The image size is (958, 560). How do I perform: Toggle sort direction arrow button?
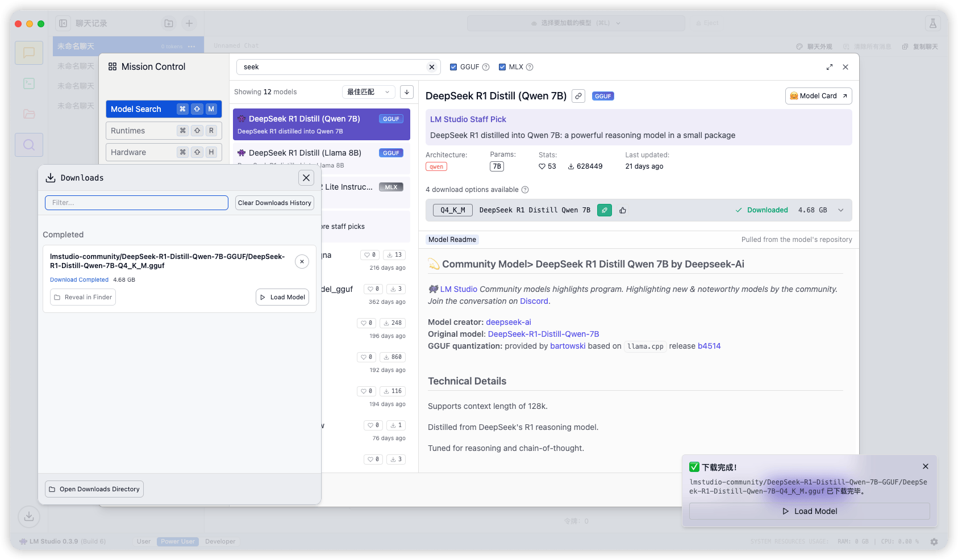pyautogui.click(x=407, y=92)
